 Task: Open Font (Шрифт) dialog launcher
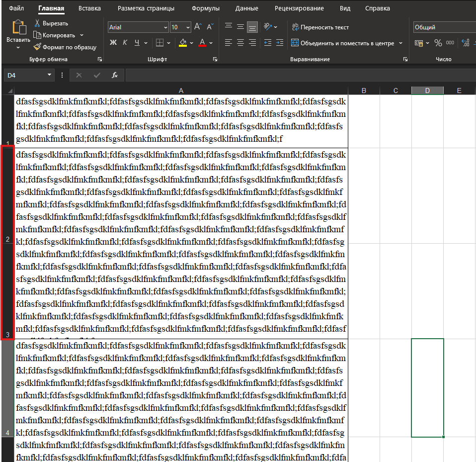pos(215,59)
